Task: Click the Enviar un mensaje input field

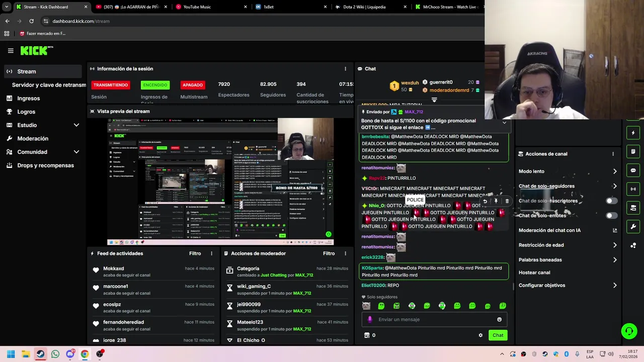Action: tap(434, 319)
